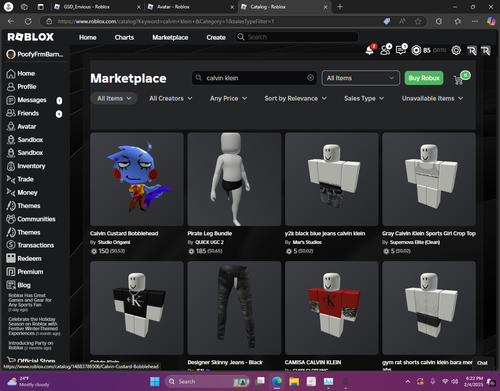The image size is (500, 391).
Task: Open a new browser tab
Action: coord(340,7)
